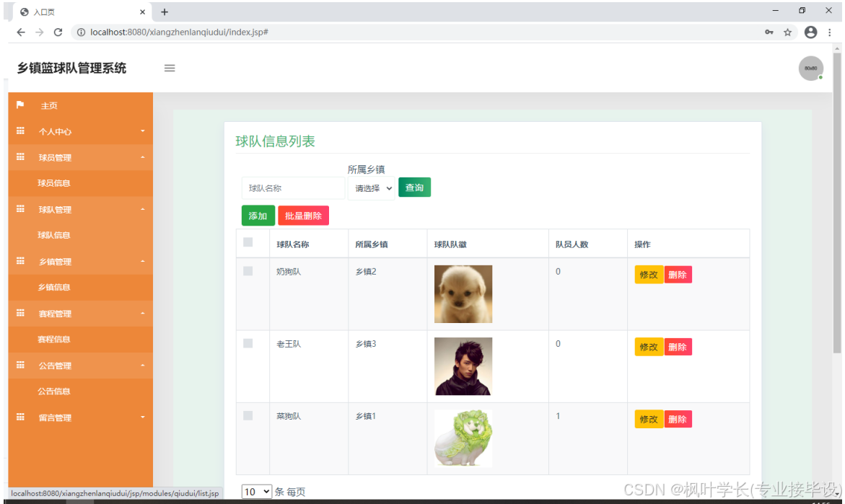
Task: Expand the 个人中心 menu arrow
Action: (x=143, y=131)
